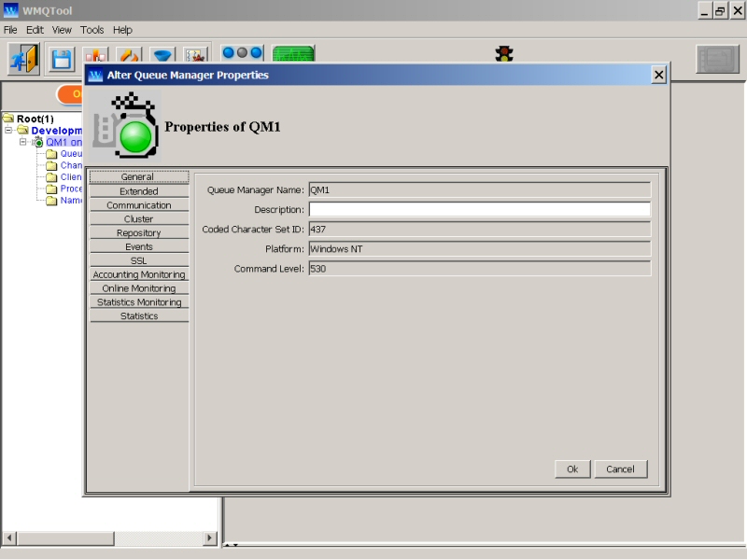Click the sixth icon in the toolbar group
The height and width of the screenshot is (560, 747).
pos(196,54)
